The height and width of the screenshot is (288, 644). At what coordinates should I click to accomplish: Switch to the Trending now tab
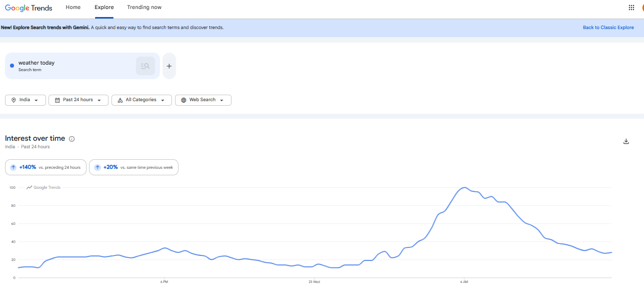[144, 8]
